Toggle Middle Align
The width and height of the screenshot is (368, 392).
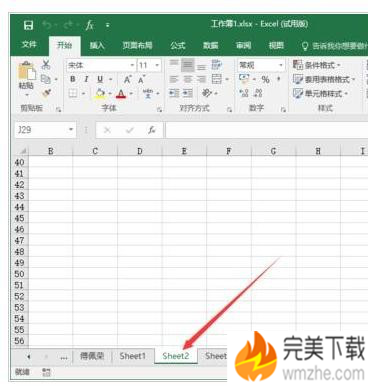[188, 65]
